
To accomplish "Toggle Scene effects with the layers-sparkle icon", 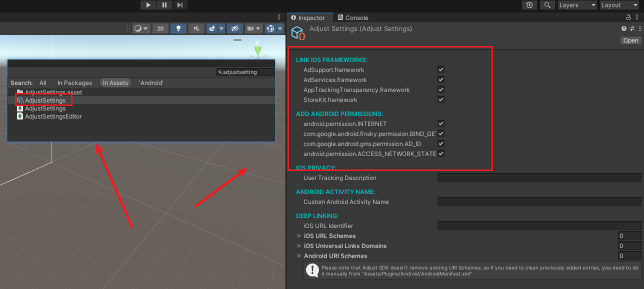I will coord(212,28).
